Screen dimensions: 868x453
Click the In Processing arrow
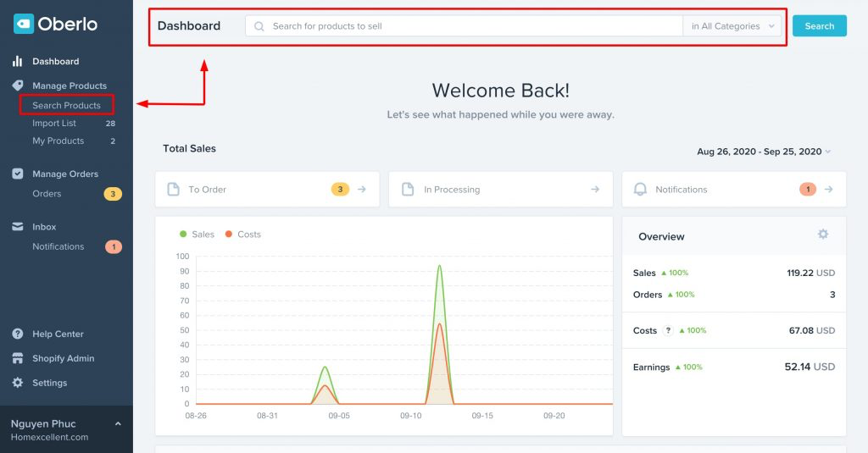[x=595, y=189]
